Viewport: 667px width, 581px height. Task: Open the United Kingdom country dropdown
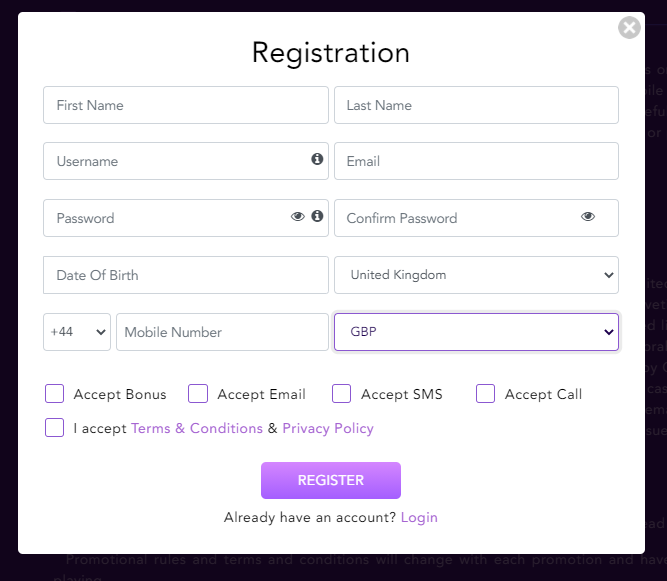click(x=476, y=275)
